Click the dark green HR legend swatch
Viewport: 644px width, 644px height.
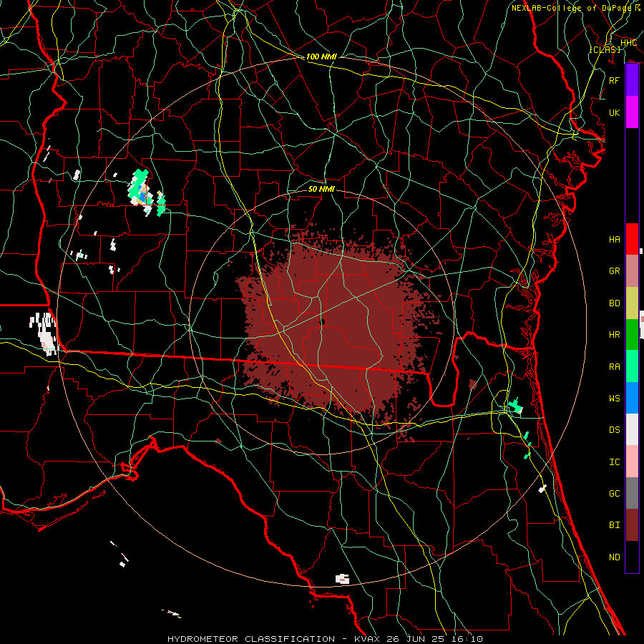[632, 335]
